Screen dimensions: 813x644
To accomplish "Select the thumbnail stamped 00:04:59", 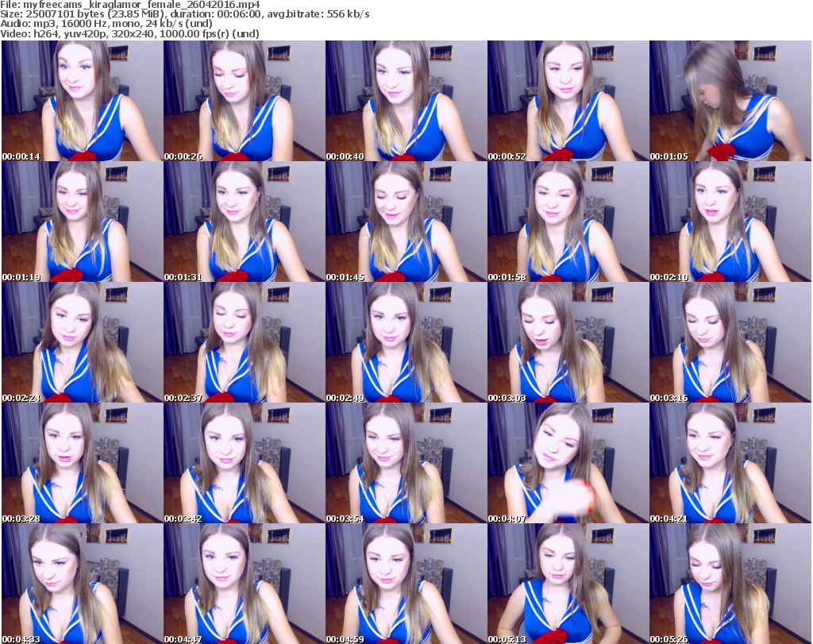I will point(406,584).
